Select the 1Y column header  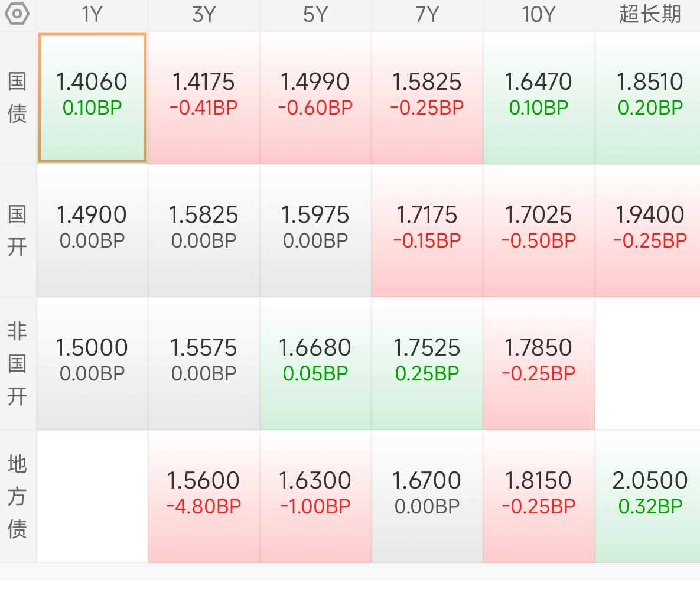tap(92, 15)
